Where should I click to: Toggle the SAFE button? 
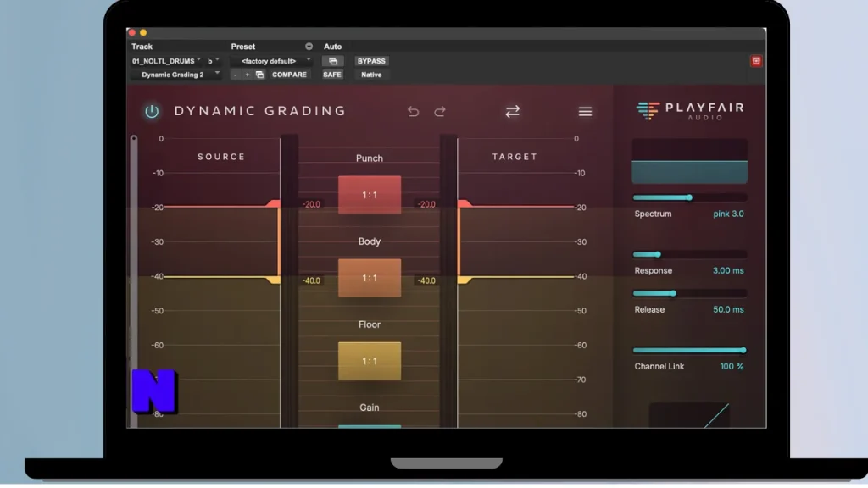pos(332,75)
